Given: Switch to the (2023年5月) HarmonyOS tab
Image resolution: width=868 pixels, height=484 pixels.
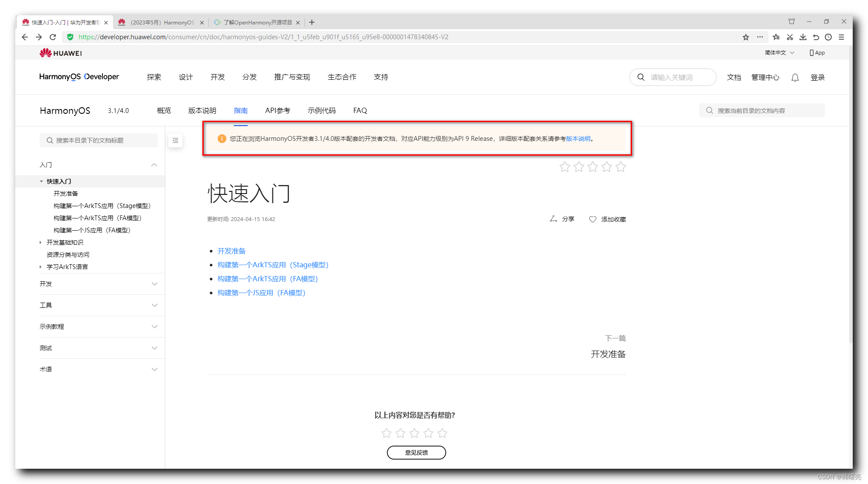Looking at the screenshot, I should (161, 22).
